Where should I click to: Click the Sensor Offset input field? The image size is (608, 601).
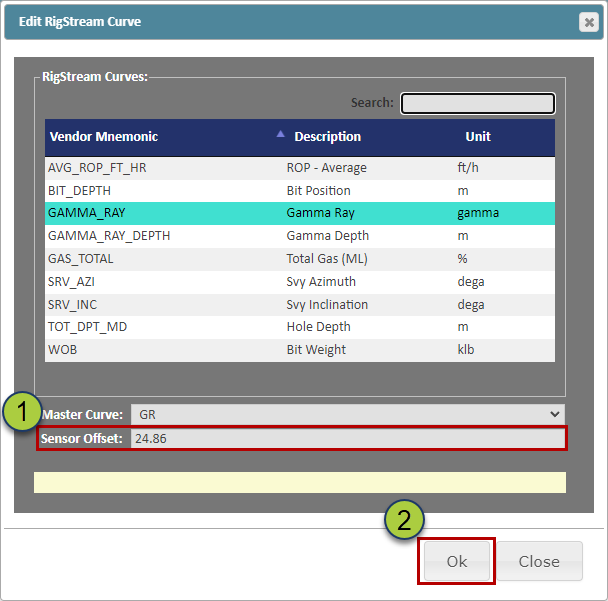[347, 439]
